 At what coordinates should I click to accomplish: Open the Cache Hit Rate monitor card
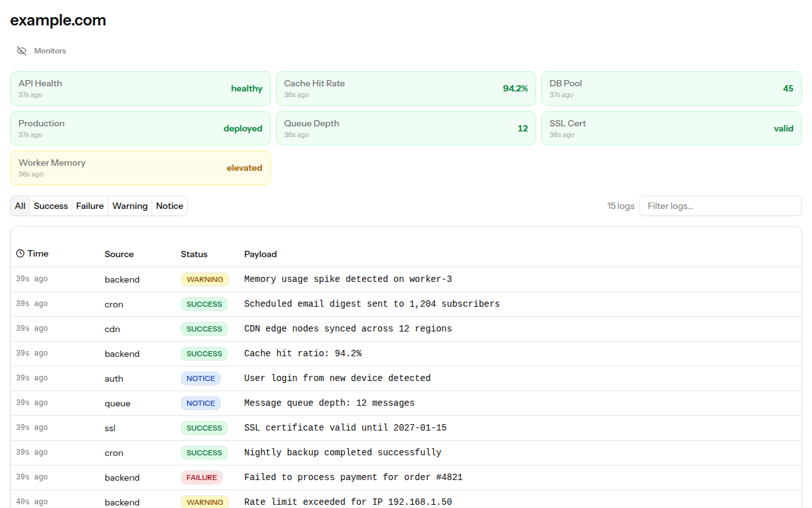406,88
